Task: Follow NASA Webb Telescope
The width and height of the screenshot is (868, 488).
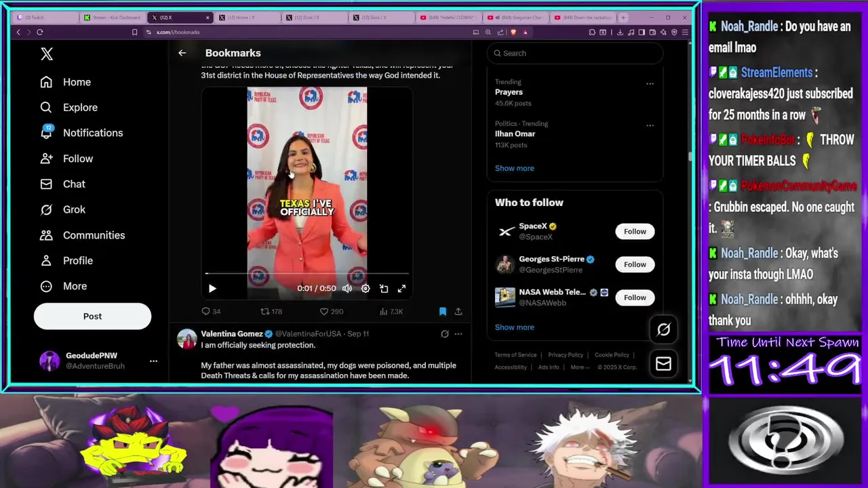Action: (635, 298)
